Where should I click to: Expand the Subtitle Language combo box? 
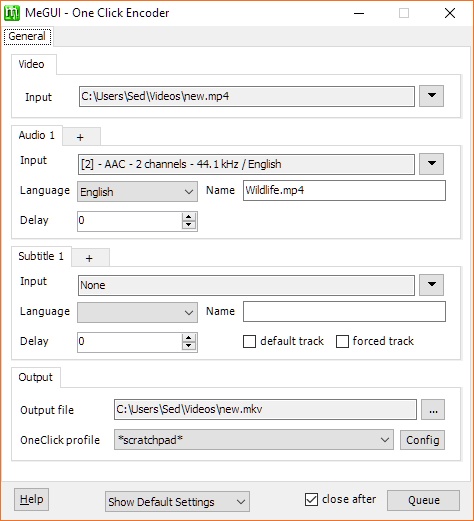click(137, 312)
